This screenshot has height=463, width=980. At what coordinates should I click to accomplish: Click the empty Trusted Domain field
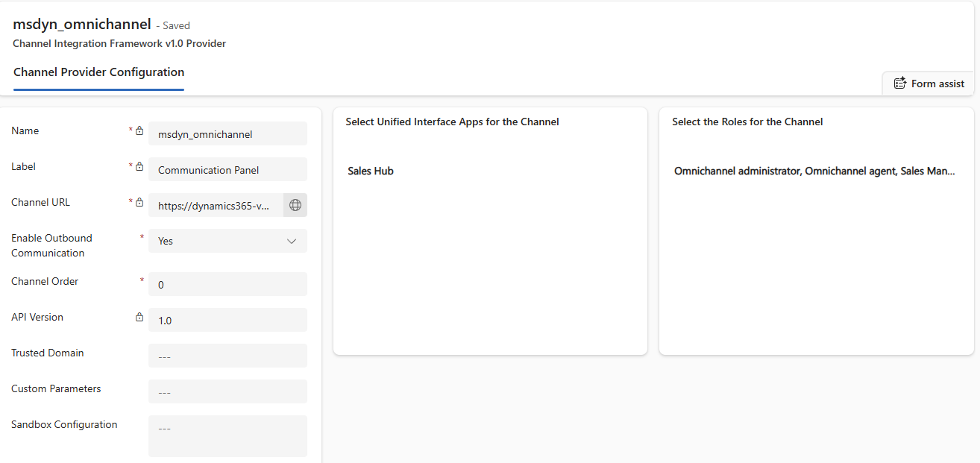point(227,356)
